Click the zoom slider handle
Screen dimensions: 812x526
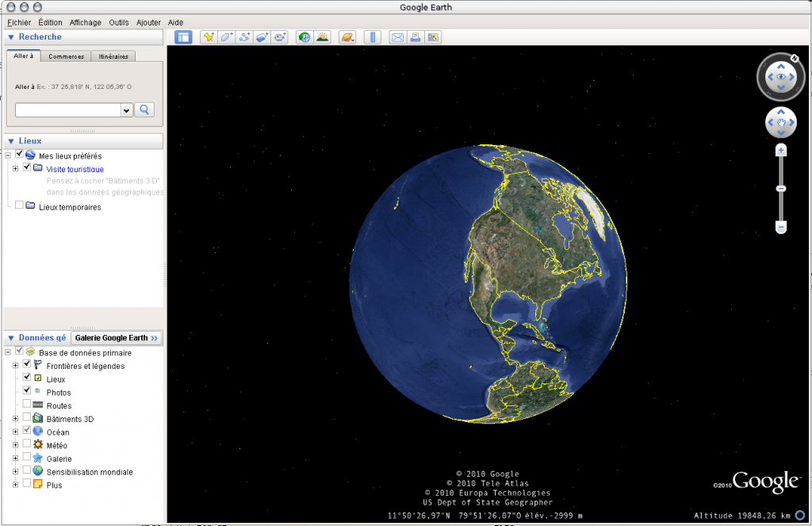tap(781, 189)
